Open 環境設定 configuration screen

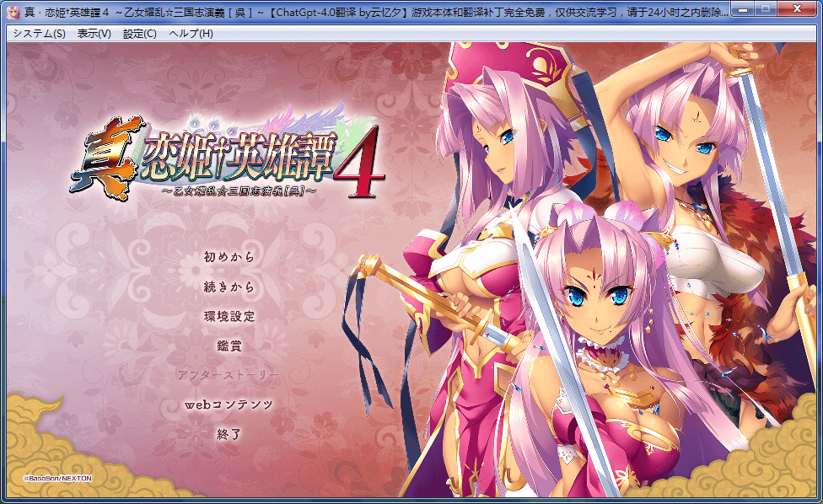click(x=229, y=317)
